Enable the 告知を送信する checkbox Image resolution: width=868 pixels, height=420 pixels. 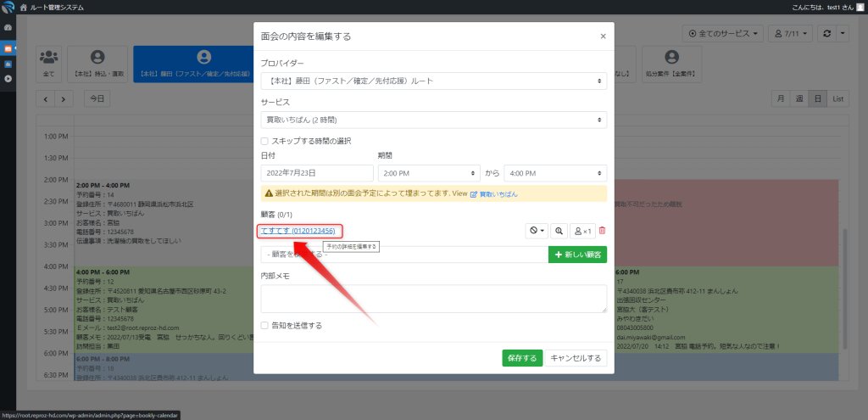point(265,325)
